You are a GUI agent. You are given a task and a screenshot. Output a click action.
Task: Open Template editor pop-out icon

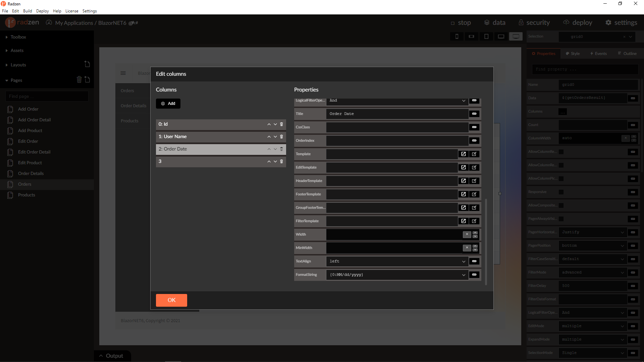point(464,154)
